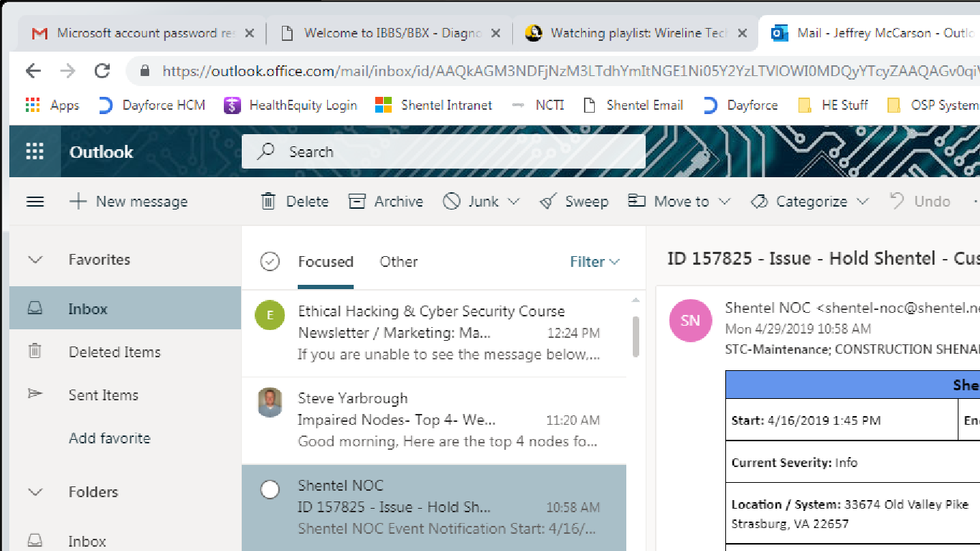
Task: Open the HE Stuff bookmark folder
Action: coord(834,105)
